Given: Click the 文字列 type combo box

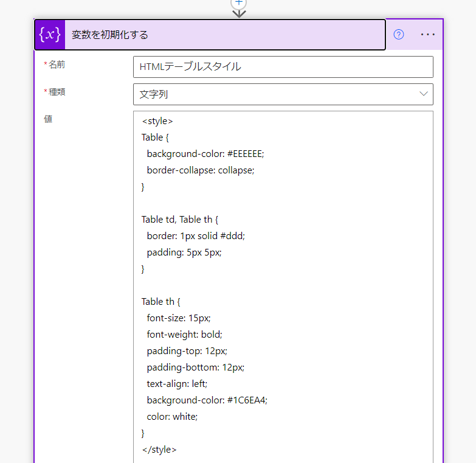Looking at the screenshot, I should [x=283, y=94].
